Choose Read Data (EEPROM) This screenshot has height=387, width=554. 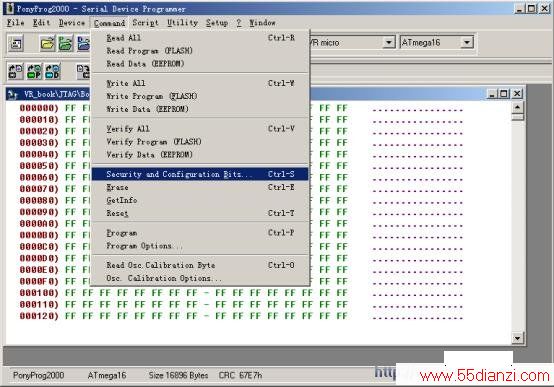coord(200,64)
